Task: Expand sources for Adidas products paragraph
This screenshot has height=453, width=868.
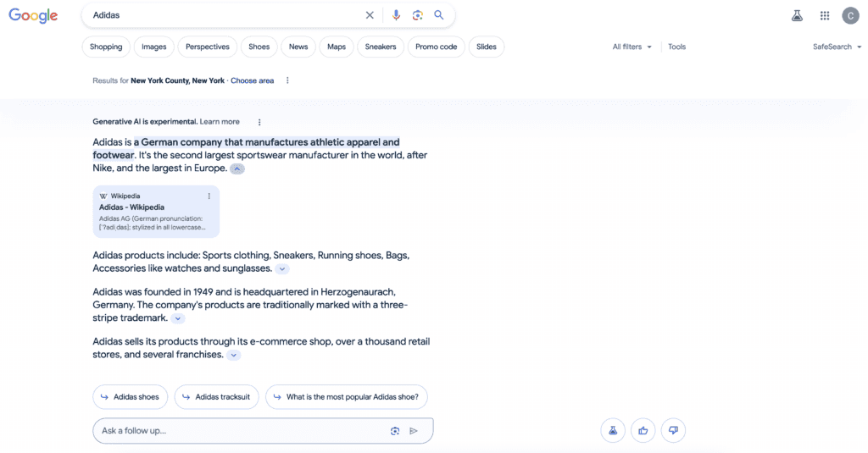Action: coord(282,269)
